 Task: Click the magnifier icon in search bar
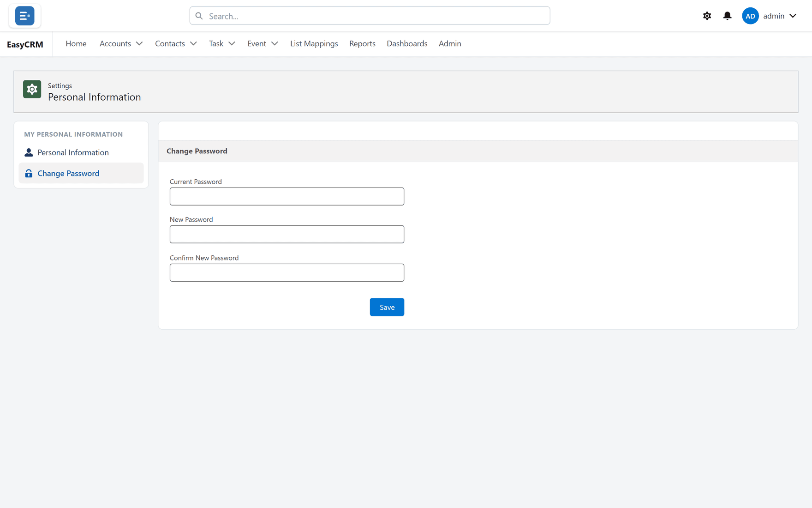pyautogui.click(x=199, y=16)
